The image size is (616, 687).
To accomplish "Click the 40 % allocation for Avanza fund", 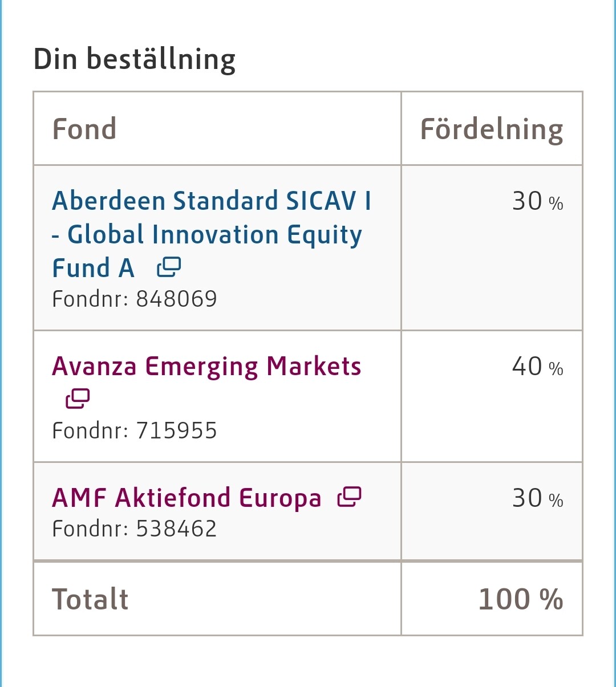I will 537,367.
